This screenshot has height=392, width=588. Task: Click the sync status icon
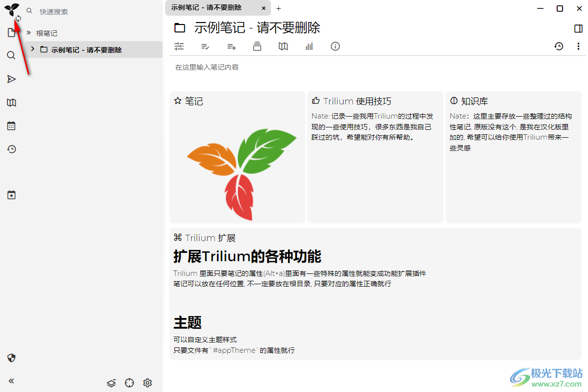(18, 19)
